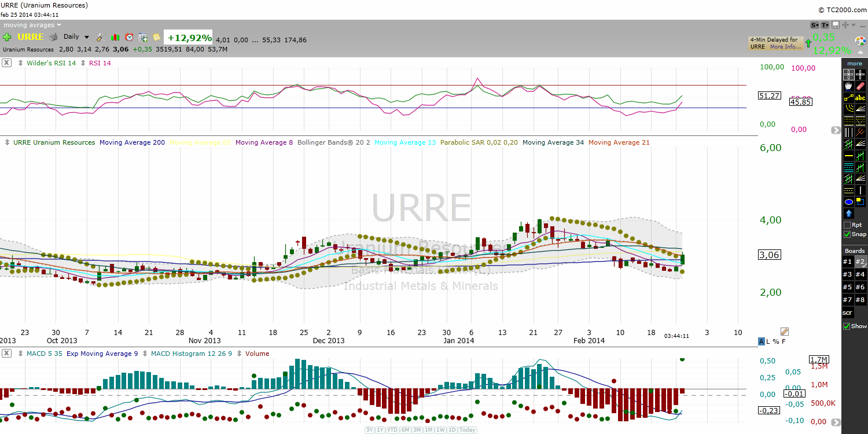The height and width of the screenshot is (434, 868).
Task: Expand the 1Y time range option
Action: [380, 430]
